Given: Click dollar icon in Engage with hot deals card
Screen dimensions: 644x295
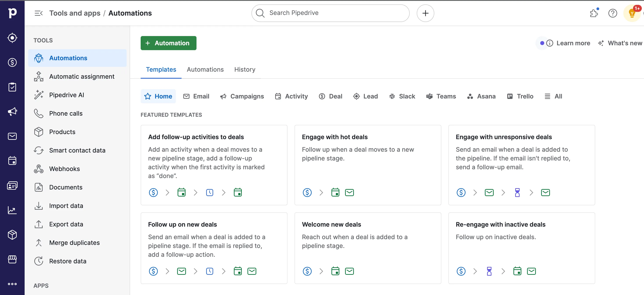Looking at the screenshot, I should coord(307,193).
